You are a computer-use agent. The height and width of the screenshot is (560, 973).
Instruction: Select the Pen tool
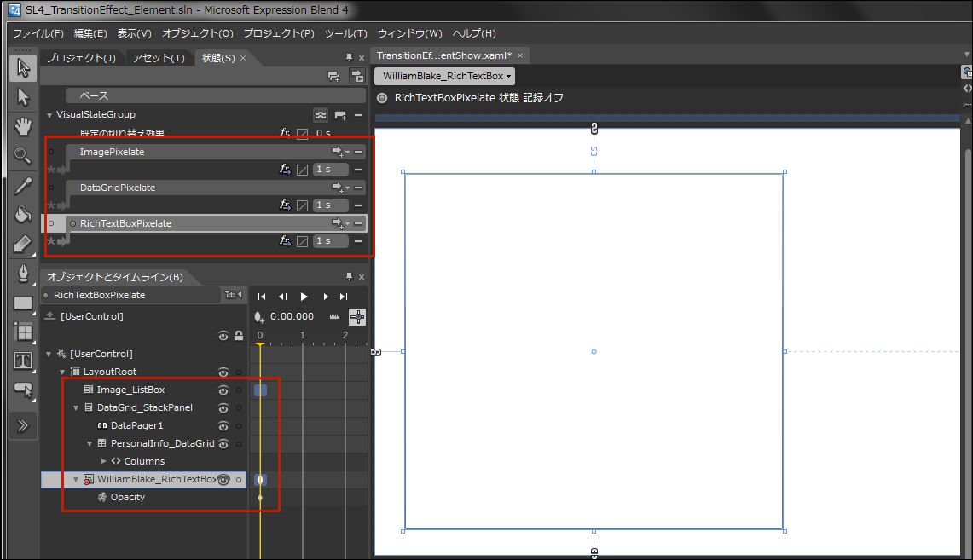point(23,274)
